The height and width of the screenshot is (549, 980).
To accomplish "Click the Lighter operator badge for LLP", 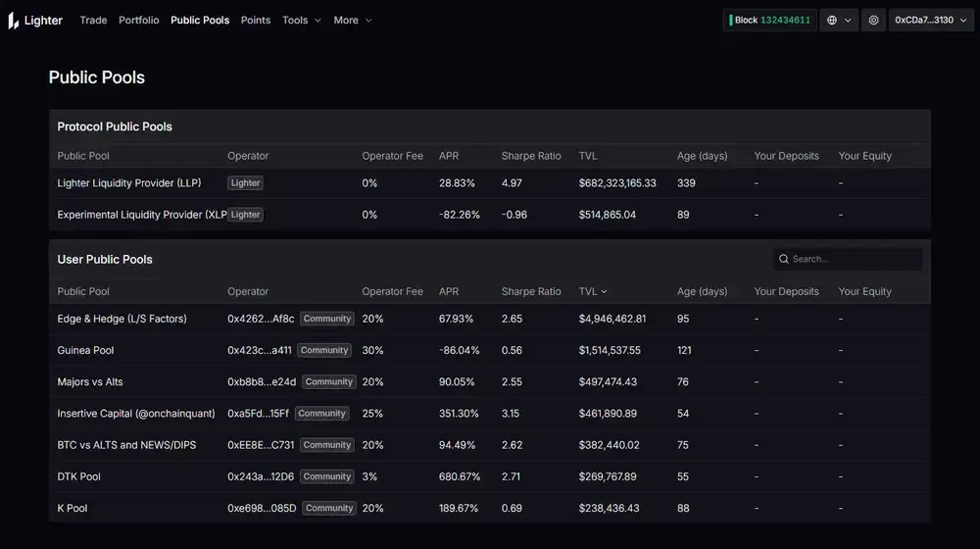I will 245,183.
